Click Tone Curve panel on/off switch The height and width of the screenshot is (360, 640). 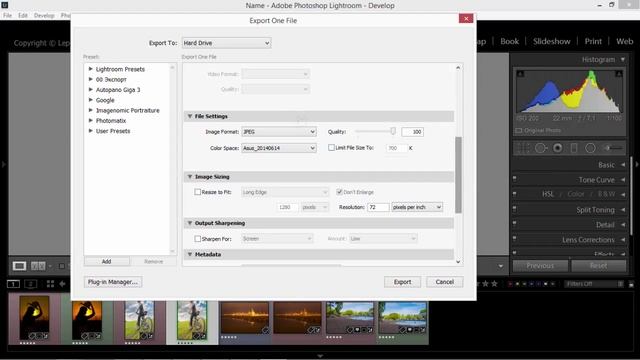(515, 179)
